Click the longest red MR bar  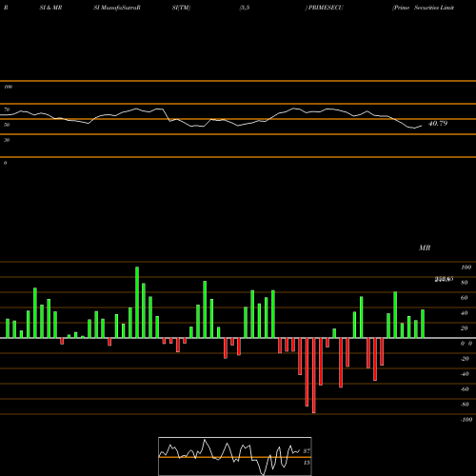(x=314, y=375)
